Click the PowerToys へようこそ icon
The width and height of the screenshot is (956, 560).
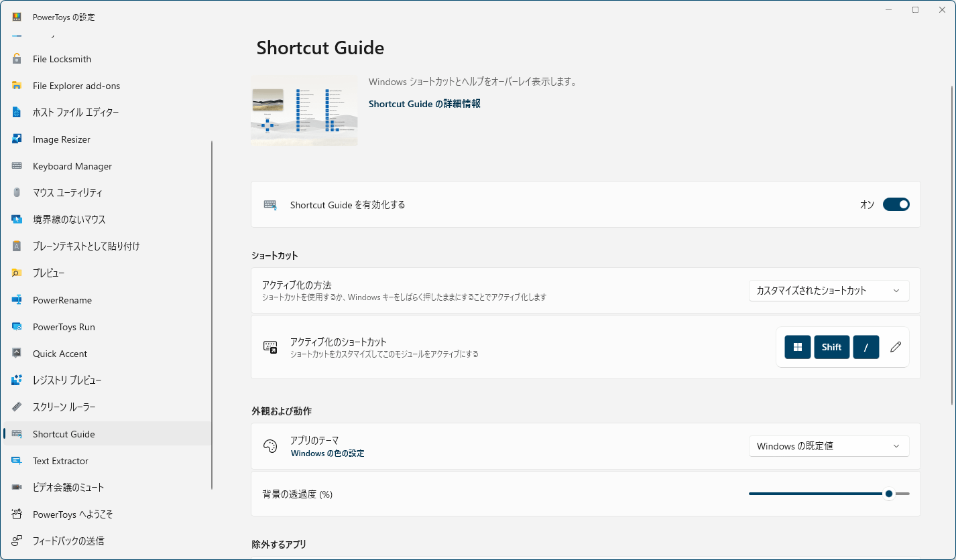(17, 514)
